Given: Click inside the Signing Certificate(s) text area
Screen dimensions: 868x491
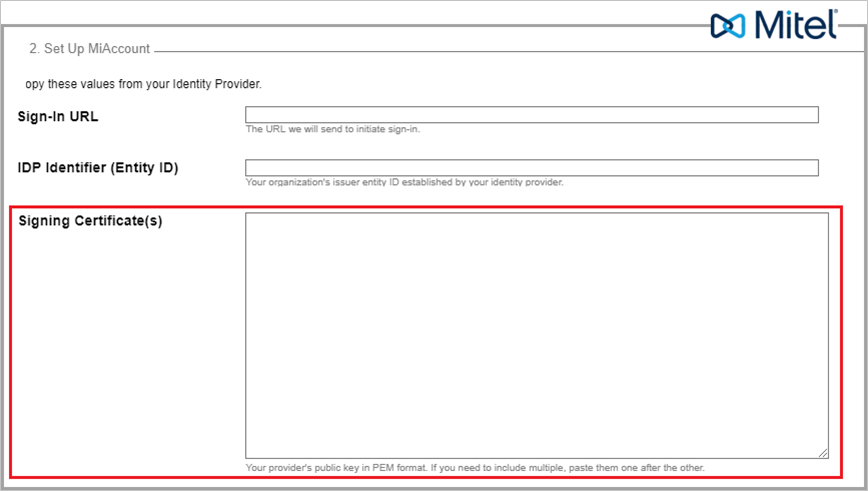Looking at the screenshot, I should (536, 335).
